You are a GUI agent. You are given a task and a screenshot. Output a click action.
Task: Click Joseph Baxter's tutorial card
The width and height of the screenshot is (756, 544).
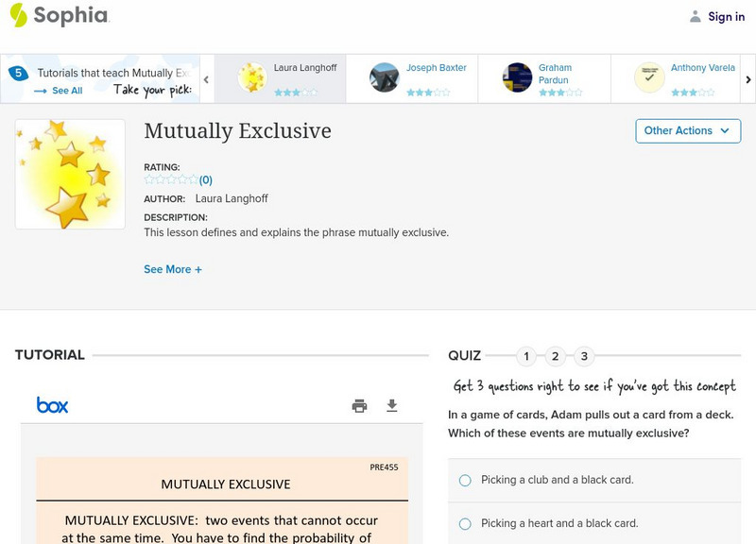(x=413, y=76)
